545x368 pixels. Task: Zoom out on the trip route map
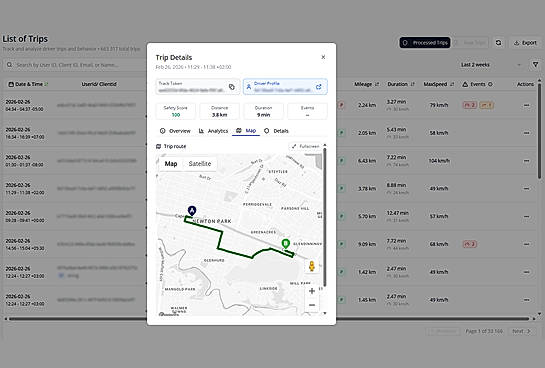click(312, 305)
